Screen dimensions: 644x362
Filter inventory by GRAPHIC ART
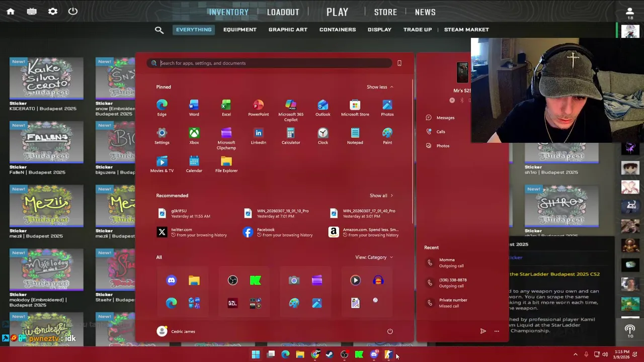pyautogui.click(x=288, y=30)
